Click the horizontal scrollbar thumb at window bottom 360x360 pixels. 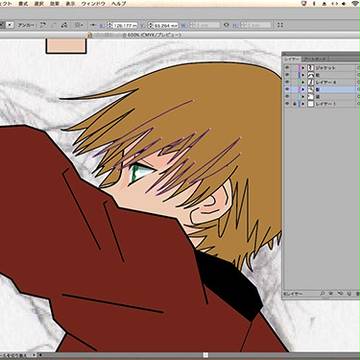[x=206, y=355]
